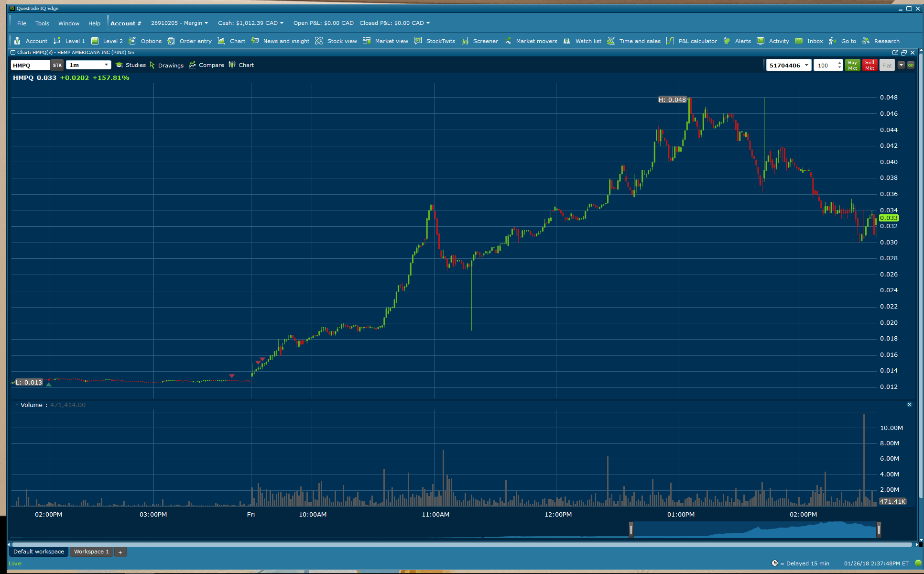Open the Tools menu
Screen dimensions: 924x574
[x=42, y=23]
